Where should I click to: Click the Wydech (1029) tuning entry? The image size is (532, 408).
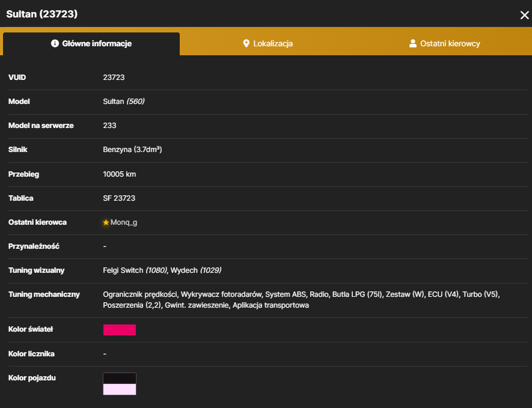tap(196, 270)
